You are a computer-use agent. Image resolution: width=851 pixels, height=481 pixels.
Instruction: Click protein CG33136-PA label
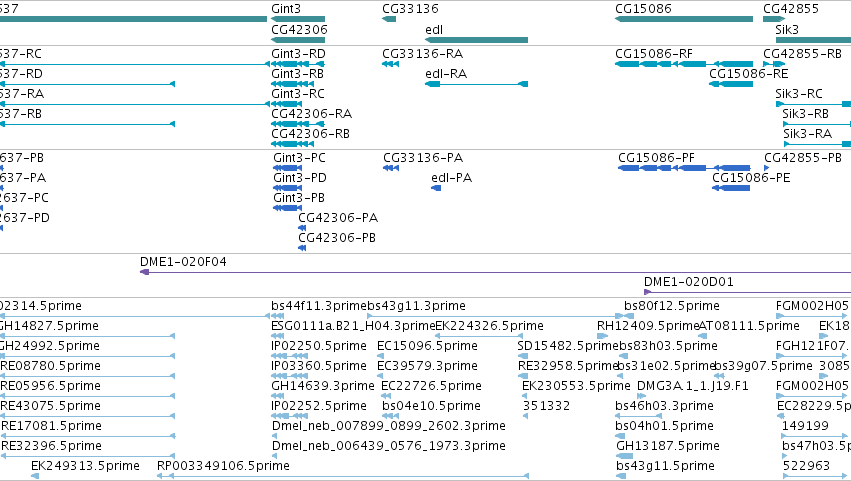tap(423, 158)
